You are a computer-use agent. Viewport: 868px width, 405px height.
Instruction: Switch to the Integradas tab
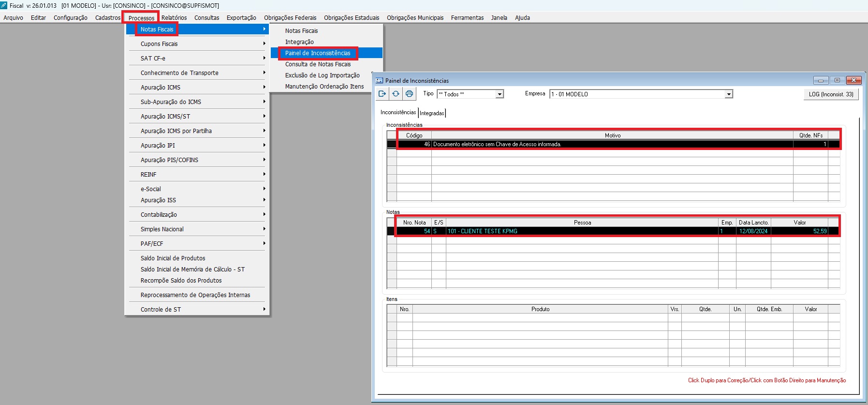pyautogui.click(x=432, y=113)
